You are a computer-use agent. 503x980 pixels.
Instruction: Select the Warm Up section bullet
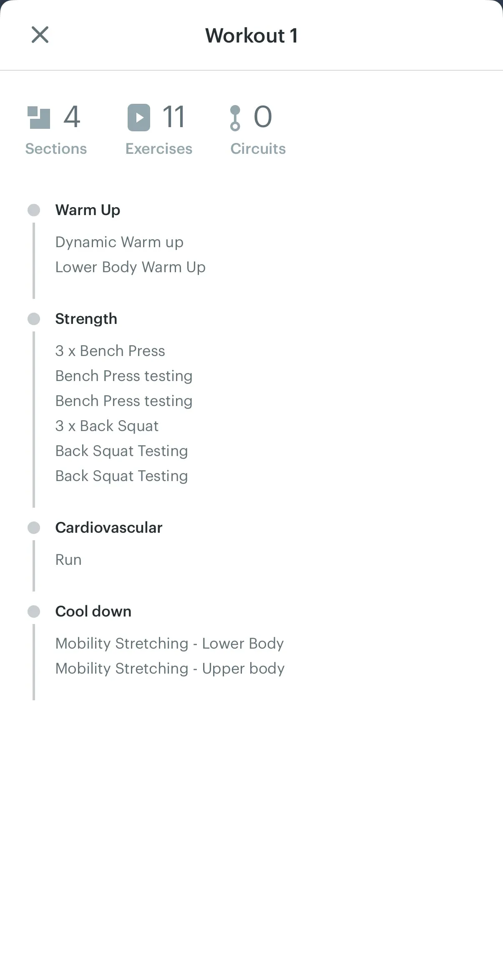[34, 210]
